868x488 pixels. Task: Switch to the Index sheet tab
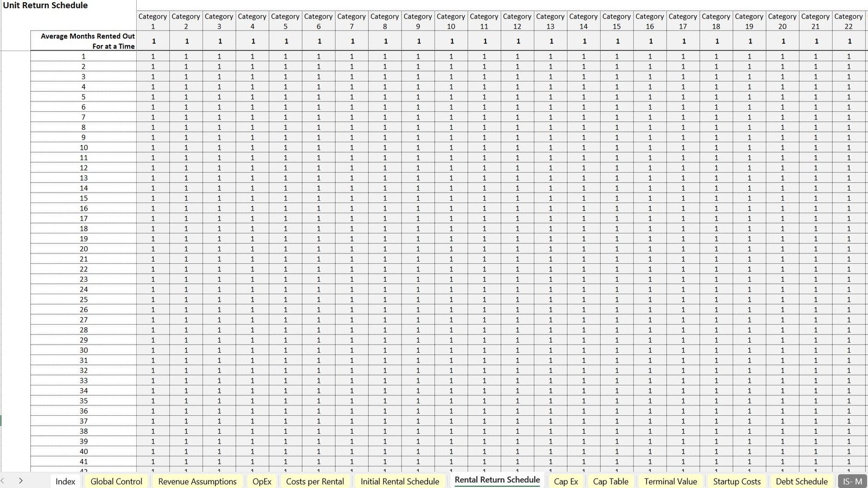click(65, 481)
